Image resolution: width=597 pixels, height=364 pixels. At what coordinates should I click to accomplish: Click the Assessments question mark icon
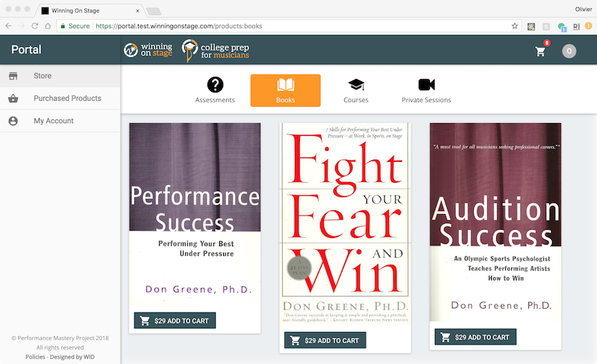point(215,84)
